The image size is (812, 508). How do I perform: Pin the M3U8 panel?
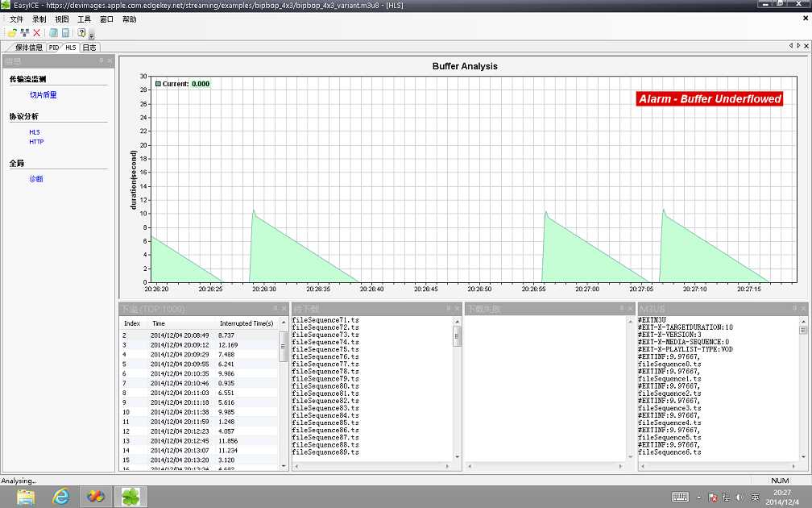(794, 308)
